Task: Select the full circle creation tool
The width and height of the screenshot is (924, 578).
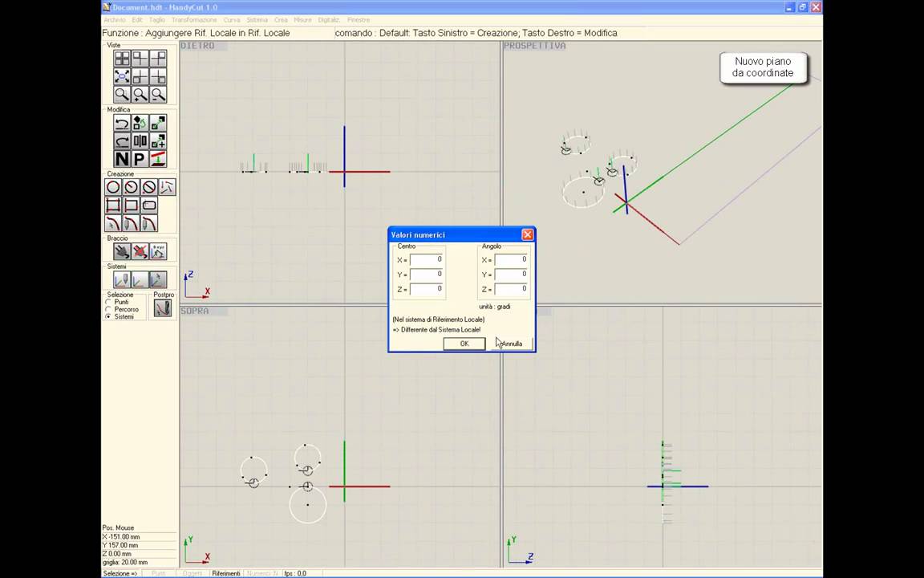Action: [113, 188]
